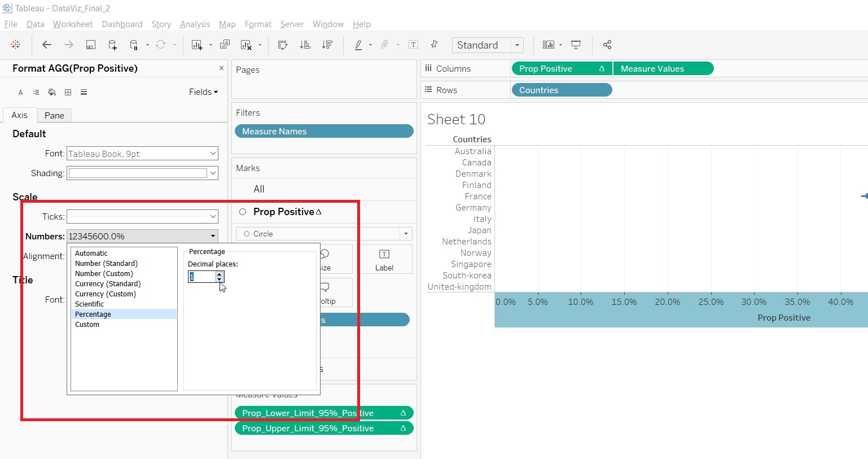This screenshot has width=868, height=459.
Task: Click the Highlight pen icon
Action: (x=358, y=45)
